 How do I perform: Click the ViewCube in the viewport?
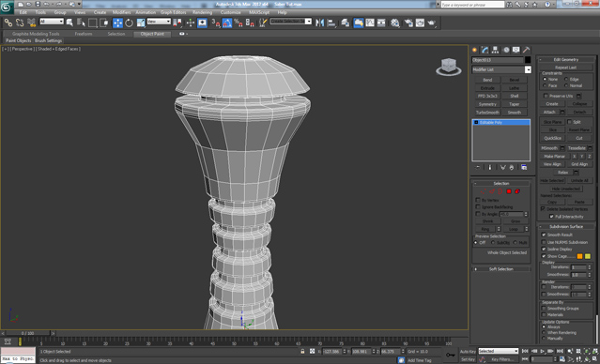[x=449, y=67]
